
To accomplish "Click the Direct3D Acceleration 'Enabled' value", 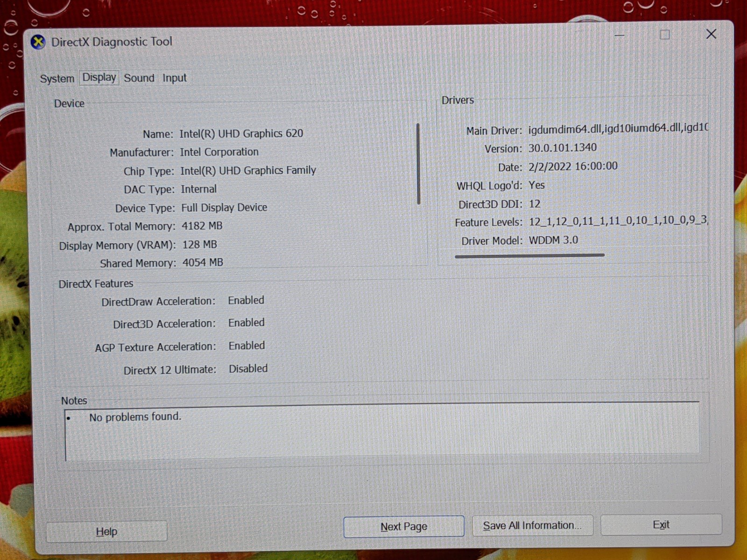I will point(247,323).
